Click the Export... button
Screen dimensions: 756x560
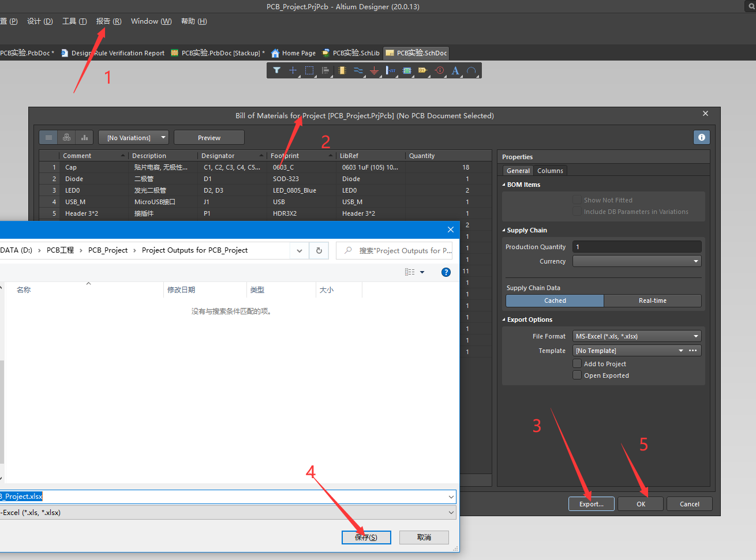592,503
